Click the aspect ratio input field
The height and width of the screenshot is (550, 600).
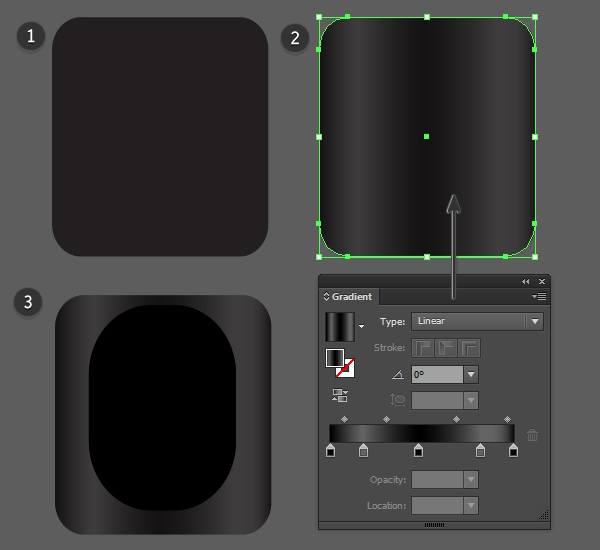[437, 400]
